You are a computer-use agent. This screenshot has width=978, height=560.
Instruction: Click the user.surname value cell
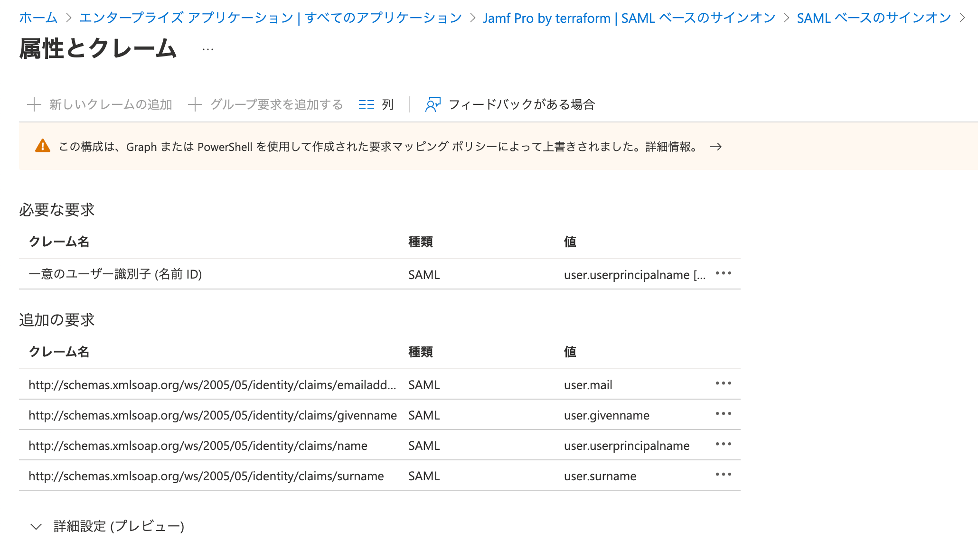[x=600, y=476]
